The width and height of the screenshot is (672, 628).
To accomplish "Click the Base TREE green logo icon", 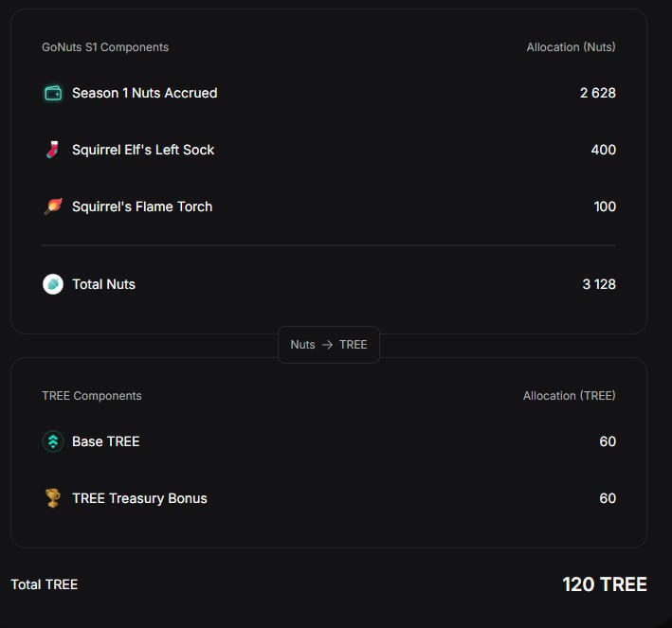I will (x=53, y=441).
